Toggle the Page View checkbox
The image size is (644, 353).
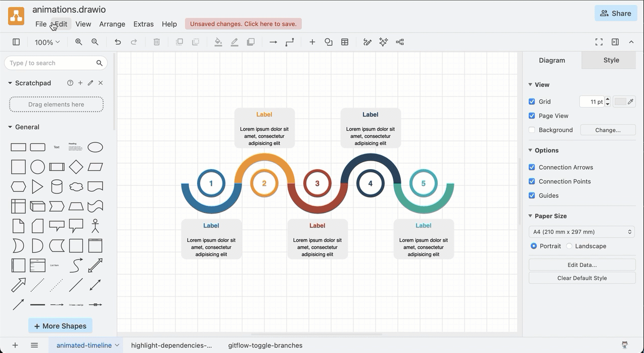(x=532, y=116)
